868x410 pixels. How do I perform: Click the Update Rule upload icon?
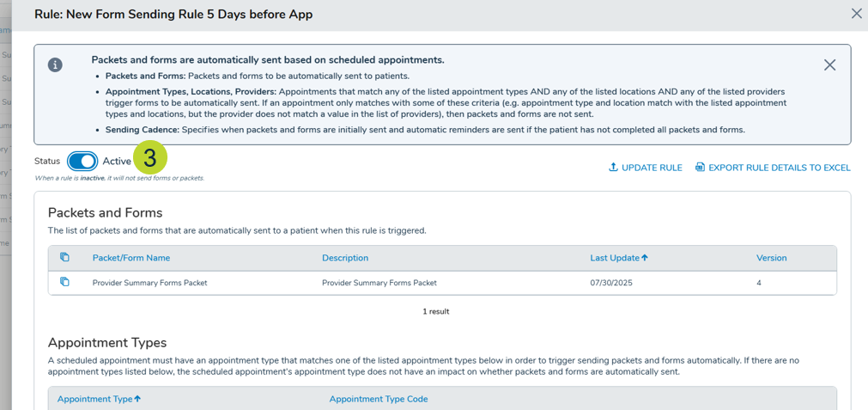pyautogui.click(x=613, y=168)
